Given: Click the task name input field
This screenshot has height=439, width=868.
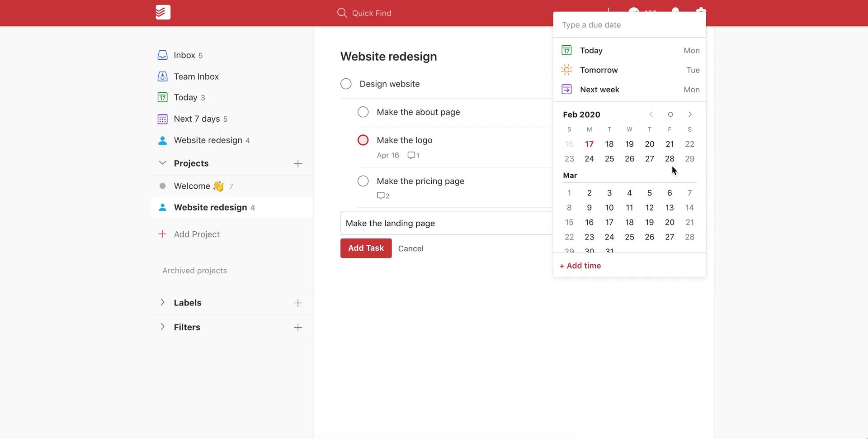Looking at the screenshot, I should coord(447,223).
